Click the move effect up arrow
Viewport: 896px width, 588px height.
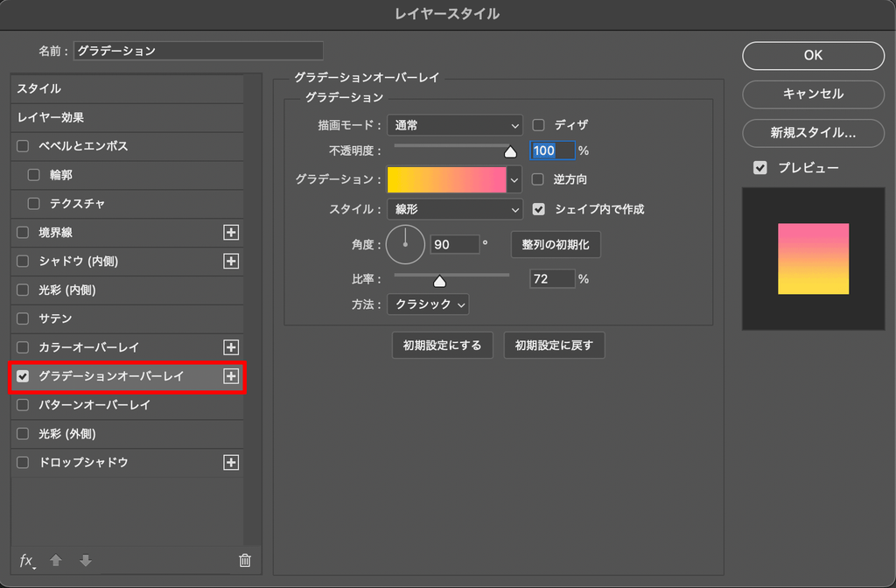click(x=56, y=561)
